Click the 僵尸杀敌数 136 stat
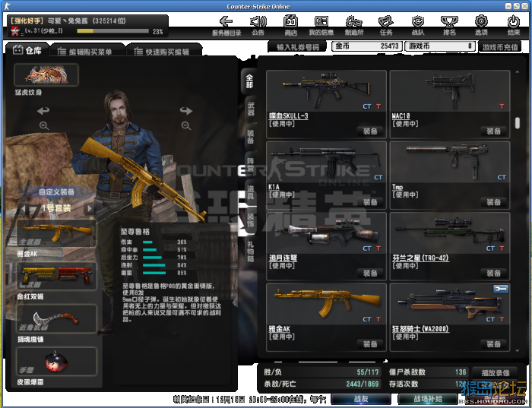 [x=427, y=372]
